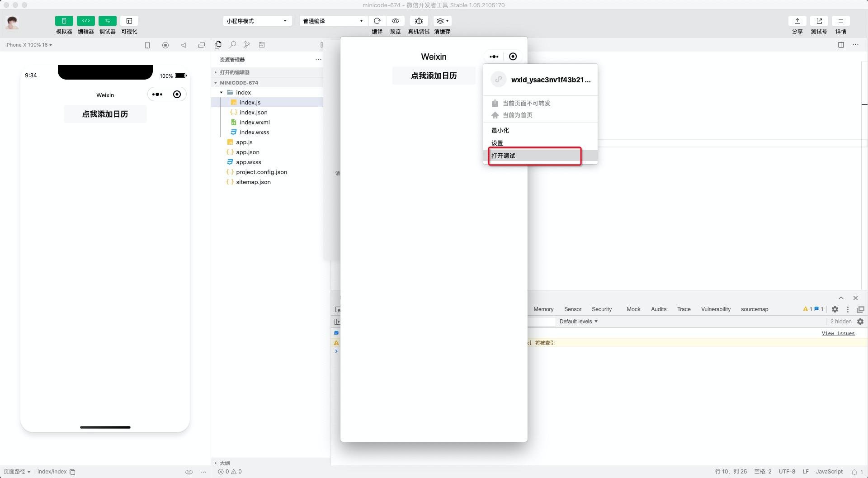The height and width of the screenshot is (478, 868).
Task: Click the 分享 share upload icon
Action: tap(797, 21)
